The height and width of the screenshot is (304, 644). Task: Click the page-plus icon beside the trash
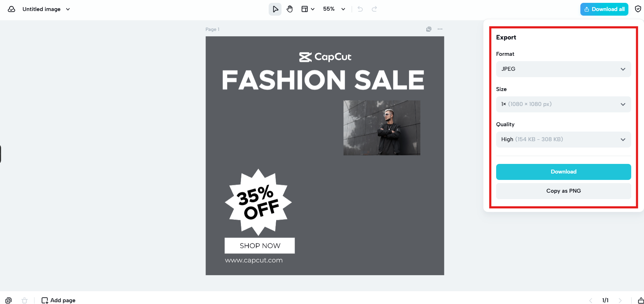click(x=9, y=300)
